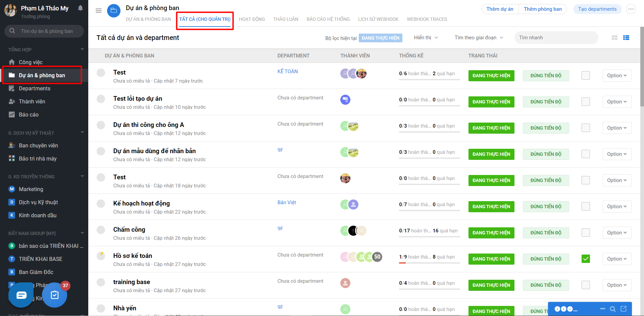Click the Ban Giám Đốc B badge
Image resolution: width=644 pixels, height=316 pixels.
(x=12, y=272)
